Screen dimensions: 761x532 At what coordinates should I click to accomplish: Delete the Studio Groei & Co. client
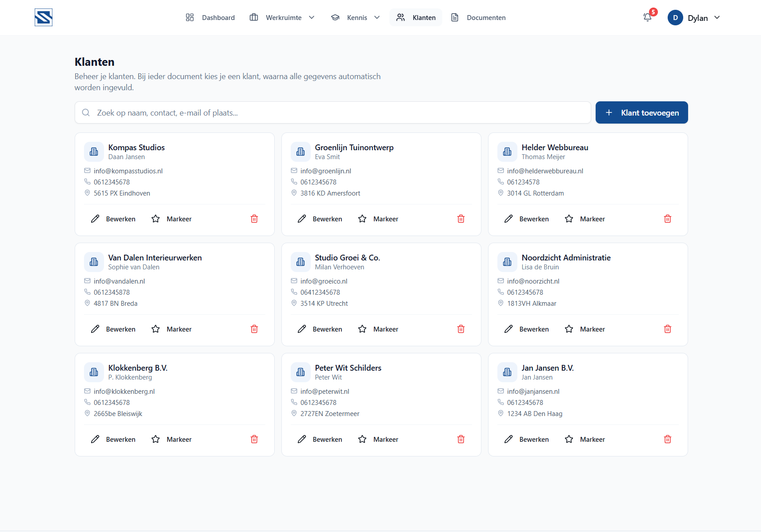461,329
